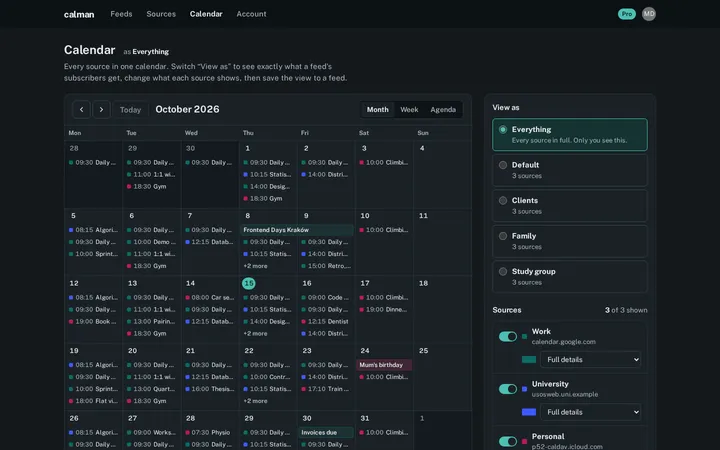
Task: Open 12:15 Dentist event on October 16
Action: 326,321
